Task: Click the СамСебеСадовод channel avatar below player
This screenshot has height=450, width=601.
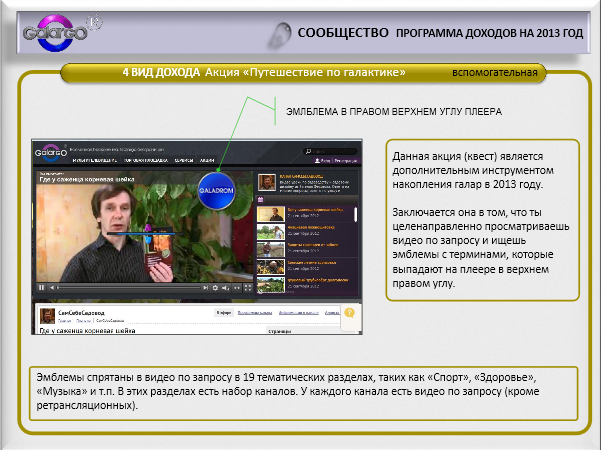Action: coord(48,316)
